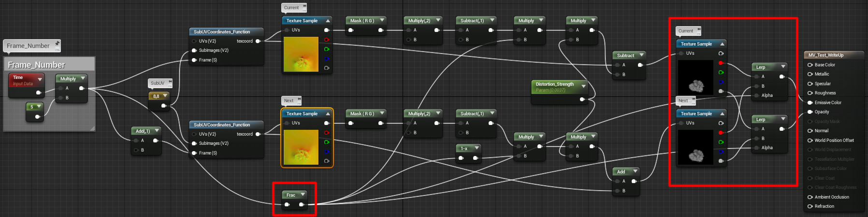Click the orange-selected Texture Sample's blue output pin
This screenshot has width=868, height=217.
[x=327, y=152]
